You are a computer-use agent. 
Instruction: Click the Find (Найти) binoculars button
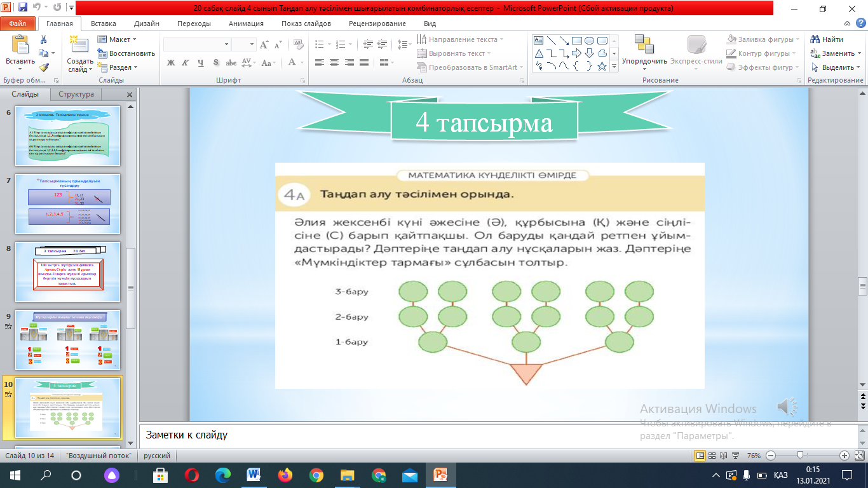tap(827, 39)
